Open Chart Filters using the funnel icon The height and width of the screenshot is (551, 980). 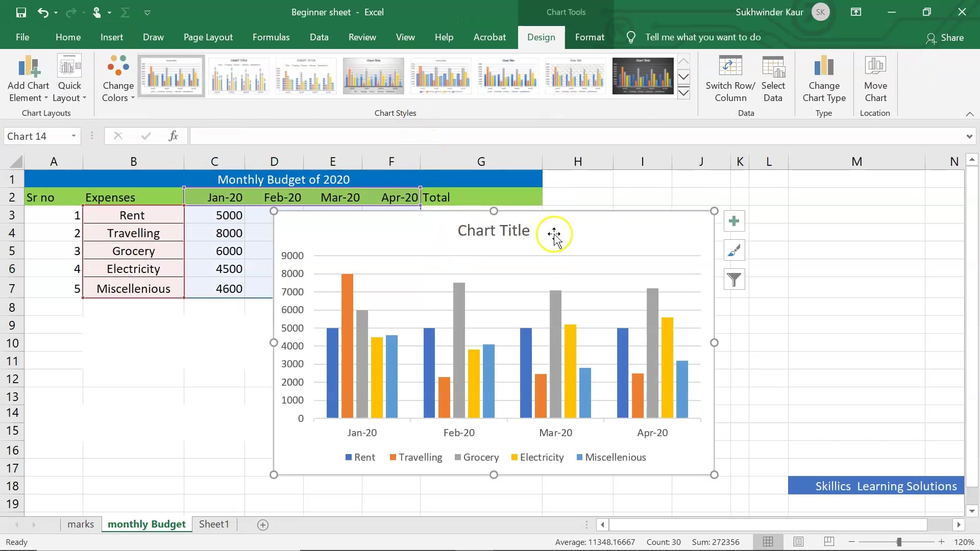pos(734,280)
